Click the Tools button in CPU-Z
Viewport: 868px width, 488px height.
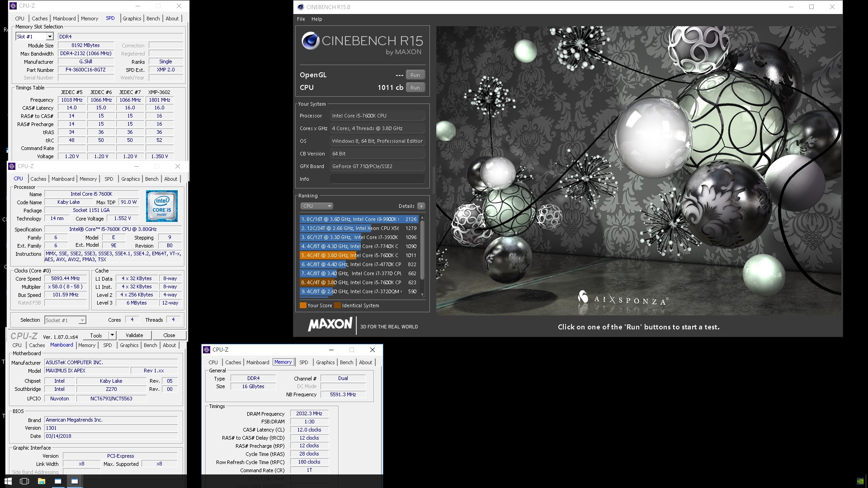pyautogui.click(x=96, y=335)
